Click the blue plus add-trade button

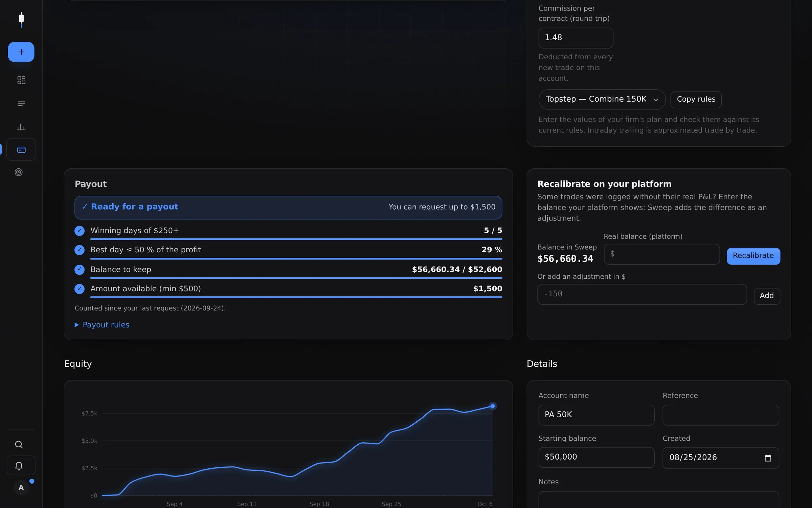(21, 52)
